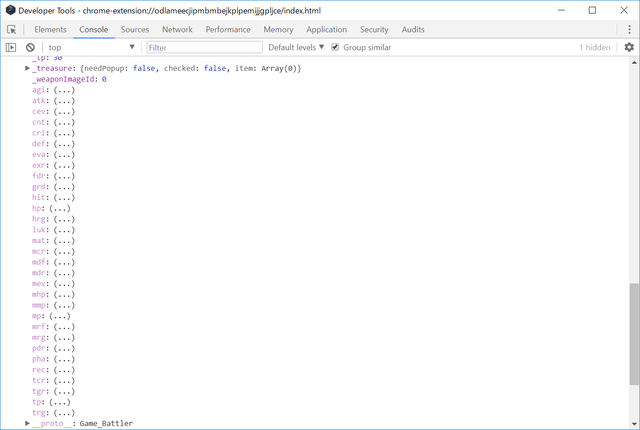Evaluate the atk getter (...)
The image size is (640, 430).
click(64, 101)
